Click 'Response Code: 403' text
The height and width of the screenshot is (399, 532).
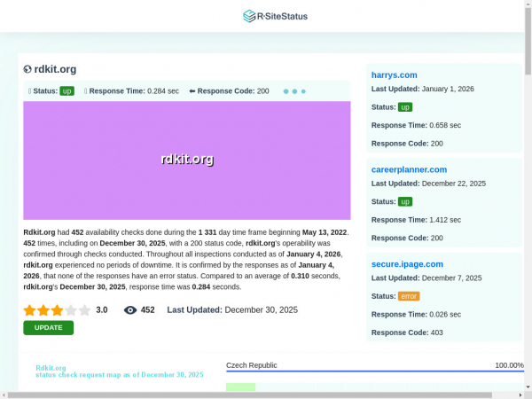coord(407,332)
